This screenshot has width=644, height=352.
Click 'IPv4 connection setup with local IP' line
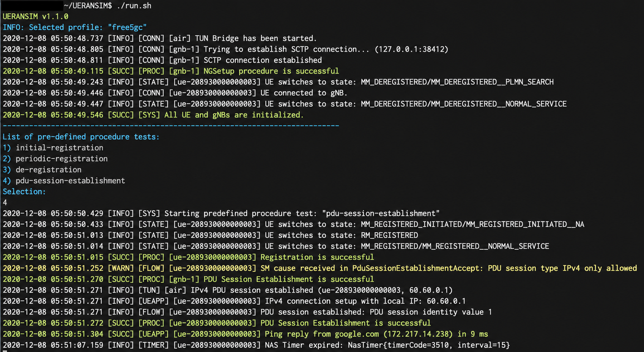pyautogui.click(x=234, y=301)
